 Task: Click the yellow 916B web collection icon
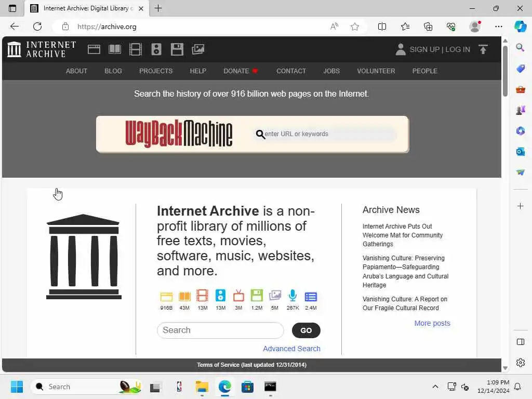(x=166, y=297)
